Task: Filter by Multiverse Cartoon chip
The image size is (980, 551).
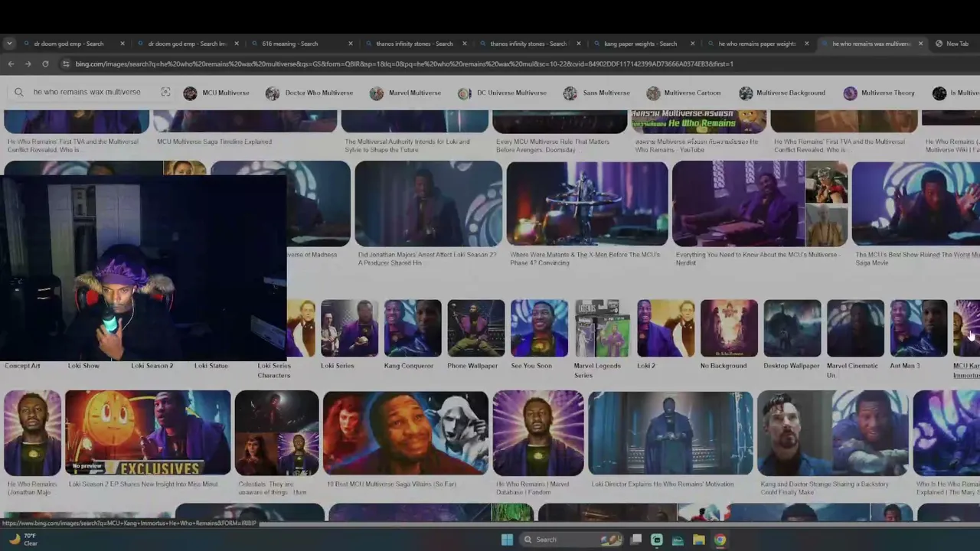Action: coord(684,93)
